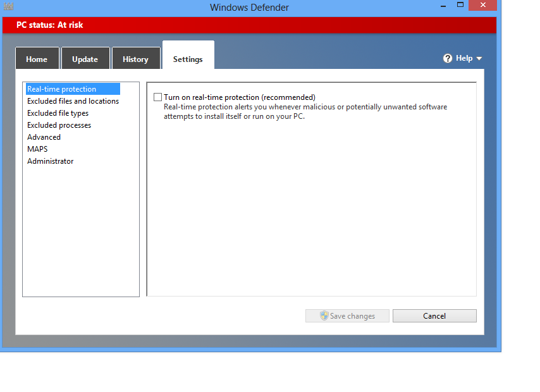The width and height of the screenshot is (540, 392).
Task: Click the Help question mark icon
Action: coord(447,58)
